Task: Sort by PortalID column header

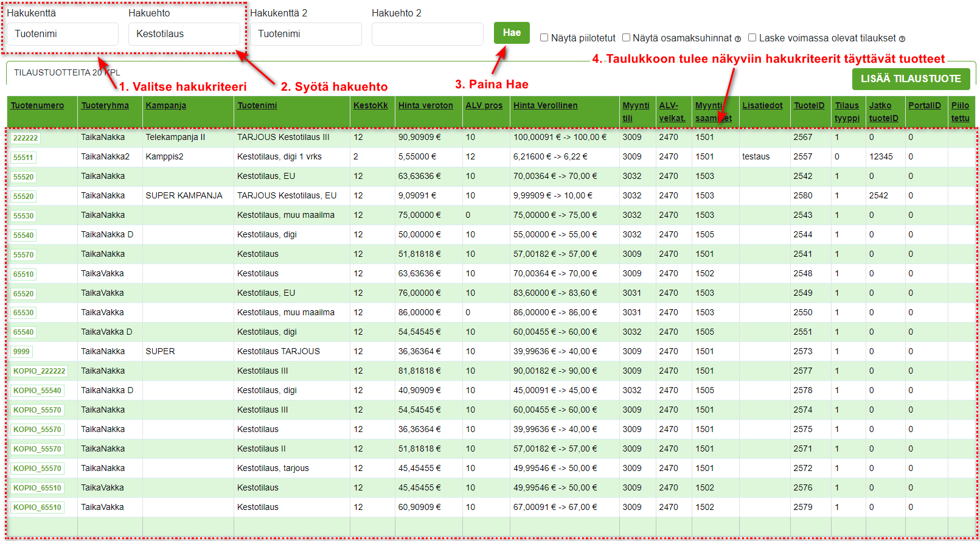Action: 925,105
